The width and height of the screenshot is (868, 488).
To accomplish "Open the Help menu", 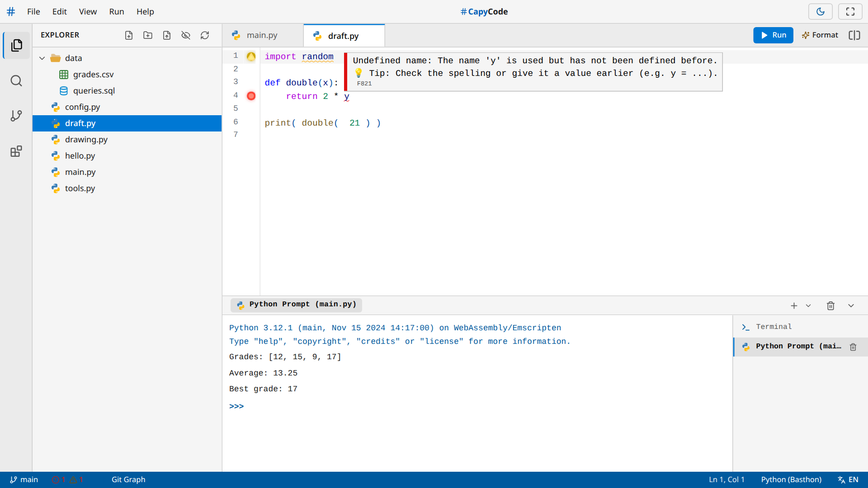I will click(145, 12).
